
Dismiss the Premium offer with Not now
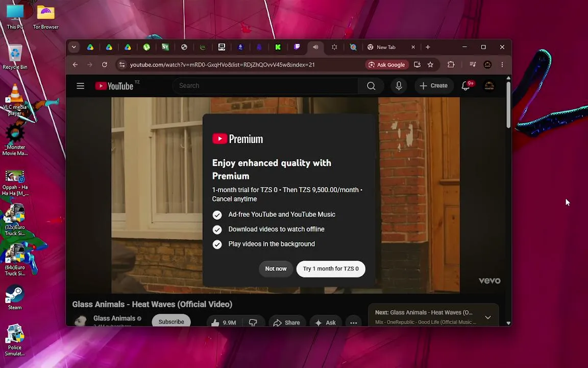pos(276,269)
